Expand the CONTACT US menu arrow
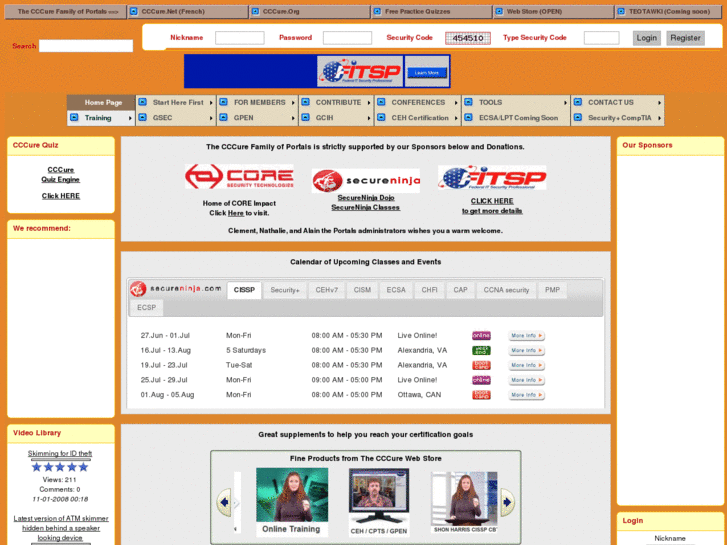The height and width of the screenshot is (545, 727). 659,103
